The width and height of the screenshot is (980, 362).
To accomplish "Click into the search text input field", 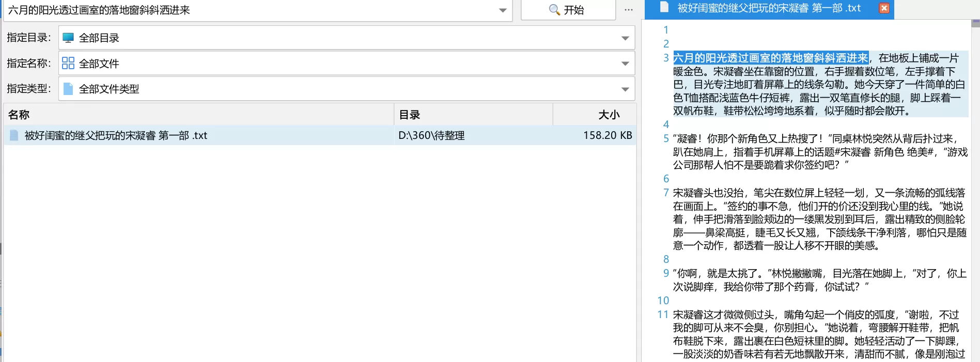I will click(251, 10).
